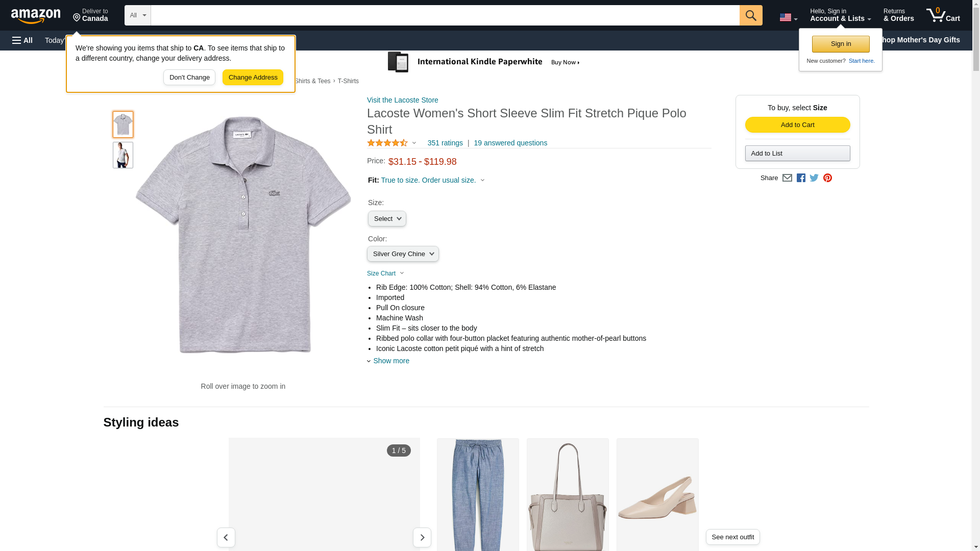
Task: Open the Amazon home logo
Action: coord(36,16)
